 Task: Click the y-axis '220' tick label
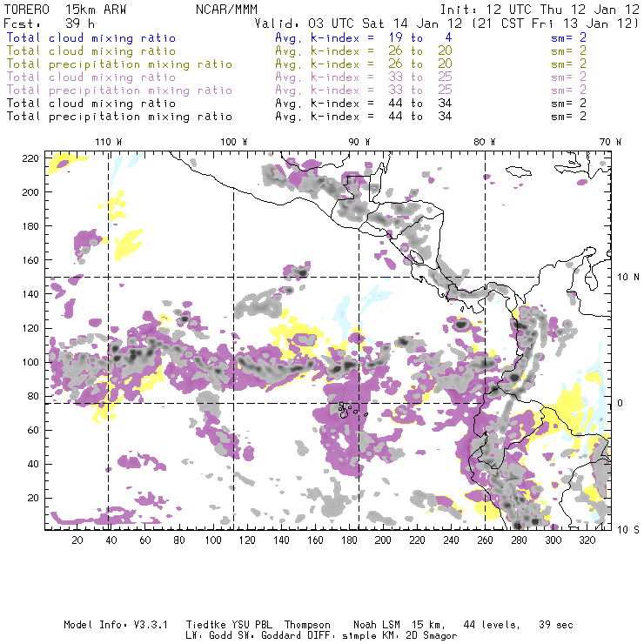point(30,158)
